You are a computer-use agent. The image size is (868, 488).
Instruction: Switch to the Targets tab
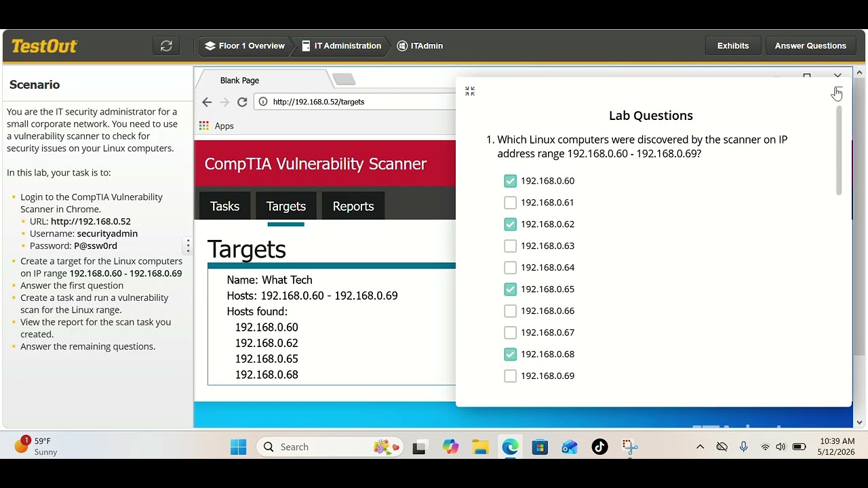click(286, 206)
